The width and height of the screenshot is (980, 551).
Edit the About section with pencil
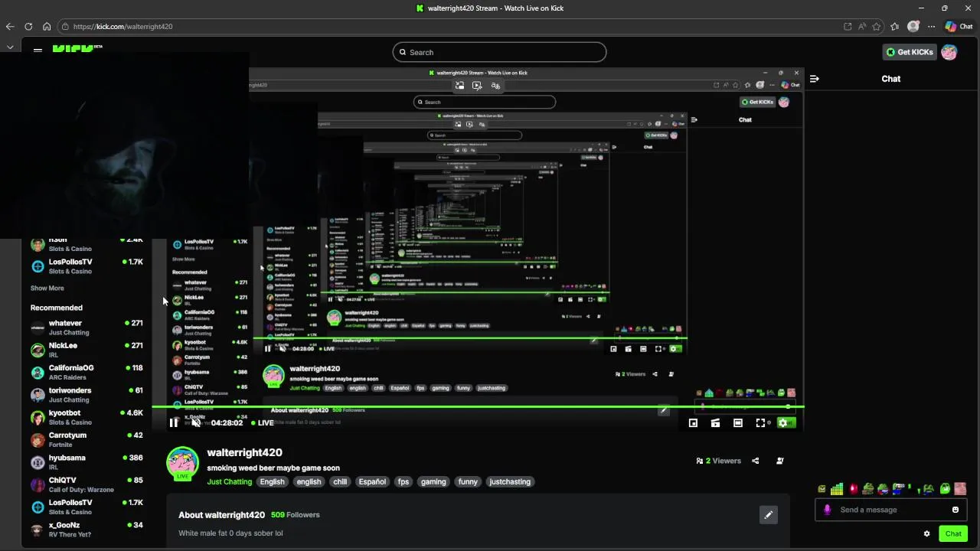768,515
